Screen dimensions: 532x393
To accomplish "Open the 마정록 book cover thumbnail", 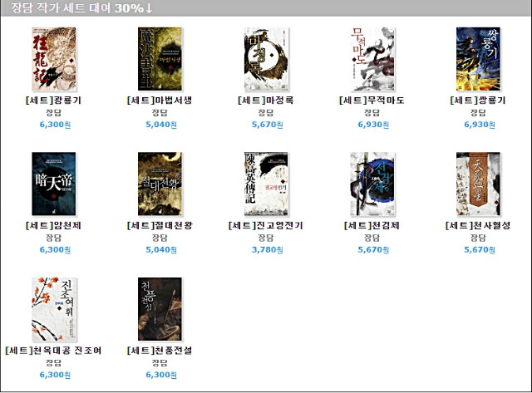I will tap(266, 59).
